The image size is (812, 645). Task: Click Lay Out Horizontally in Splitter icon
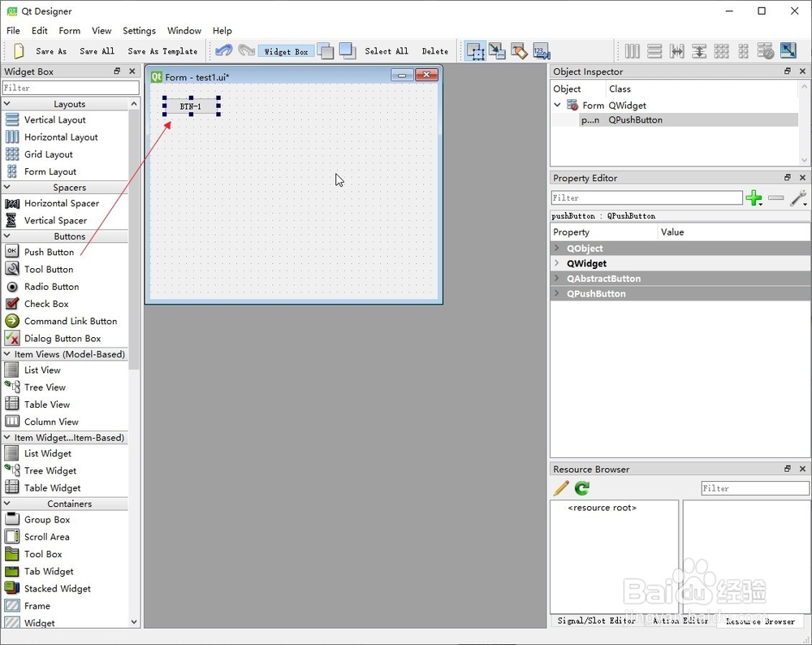(677, 50)
